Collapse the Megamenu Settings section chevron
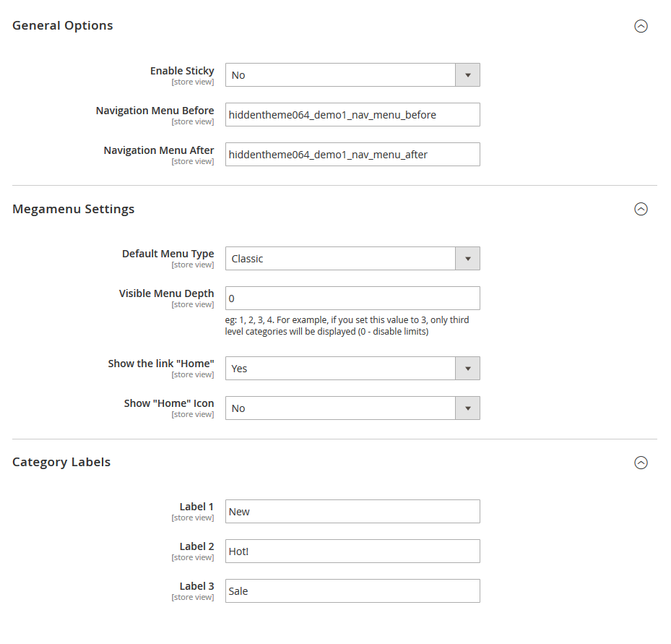Viewport: 671px width, 644px height. (641, 209)
